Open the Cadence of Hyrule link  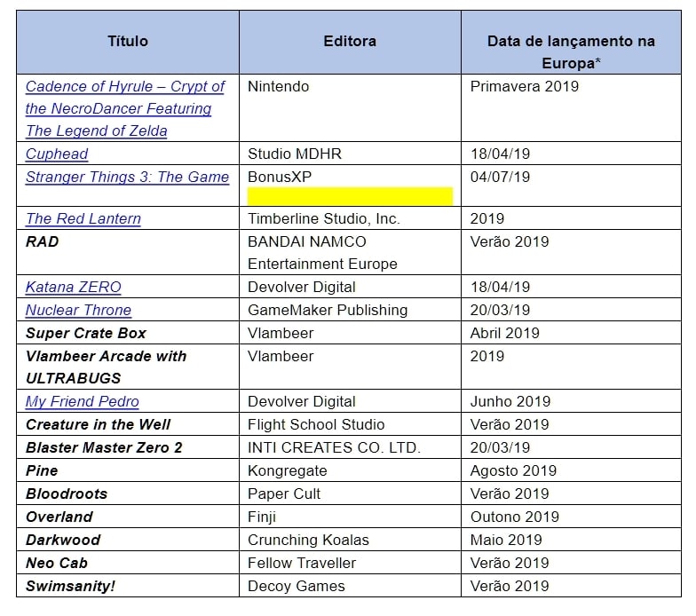(x=125, y=108)
